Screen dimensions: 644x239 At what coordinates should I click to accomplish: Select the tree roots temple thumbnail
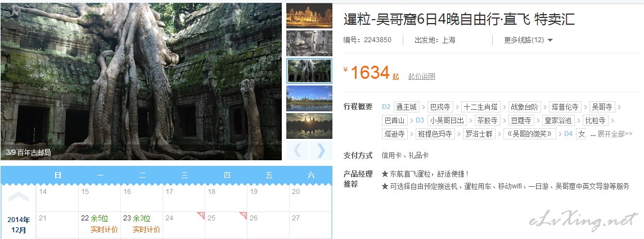pos(309,71)
